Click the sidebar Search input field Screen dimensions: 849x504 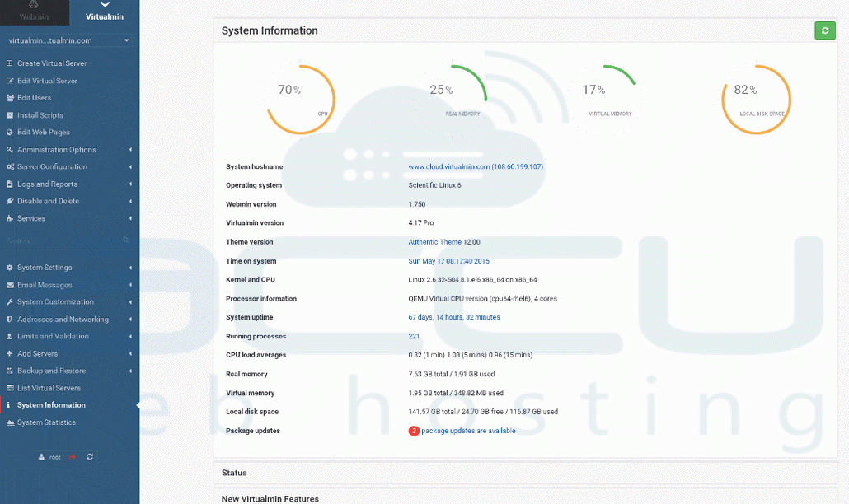coord(64,240)
